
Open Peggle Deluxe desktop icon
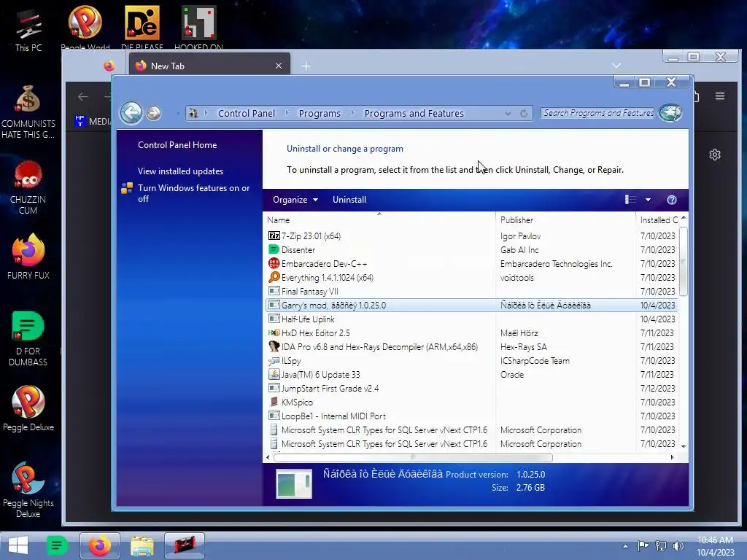tap(28, 408)
